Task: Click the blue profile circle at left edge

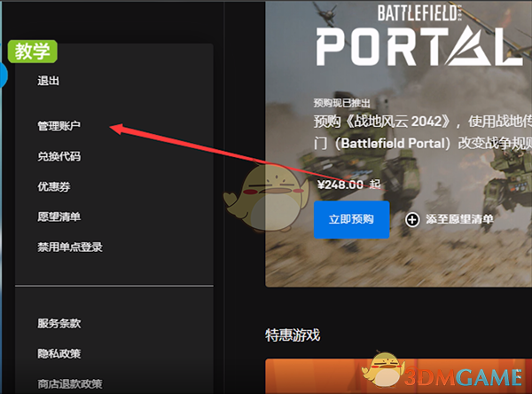Action: pyautogui.click(x=4, y=75)
